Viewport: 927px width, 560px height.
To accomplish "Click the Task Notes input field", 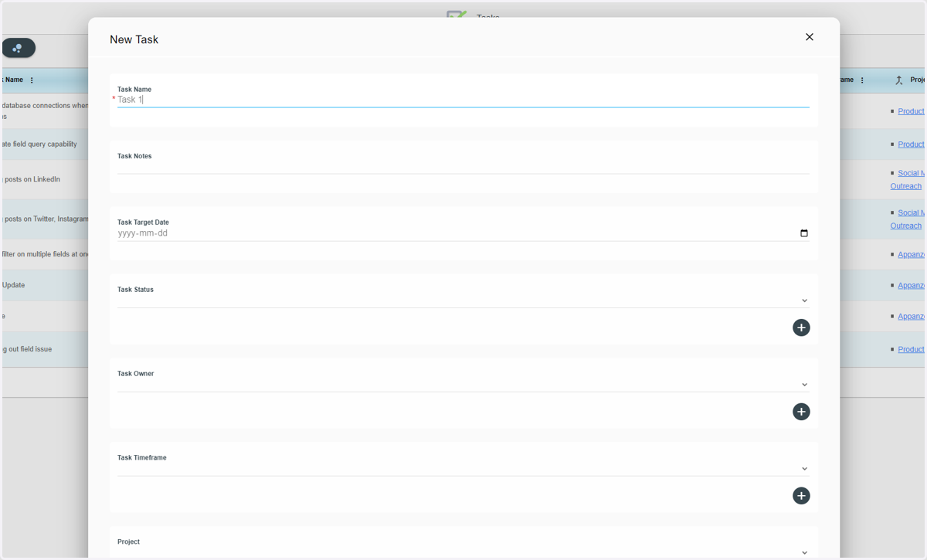I will point(463,166).
